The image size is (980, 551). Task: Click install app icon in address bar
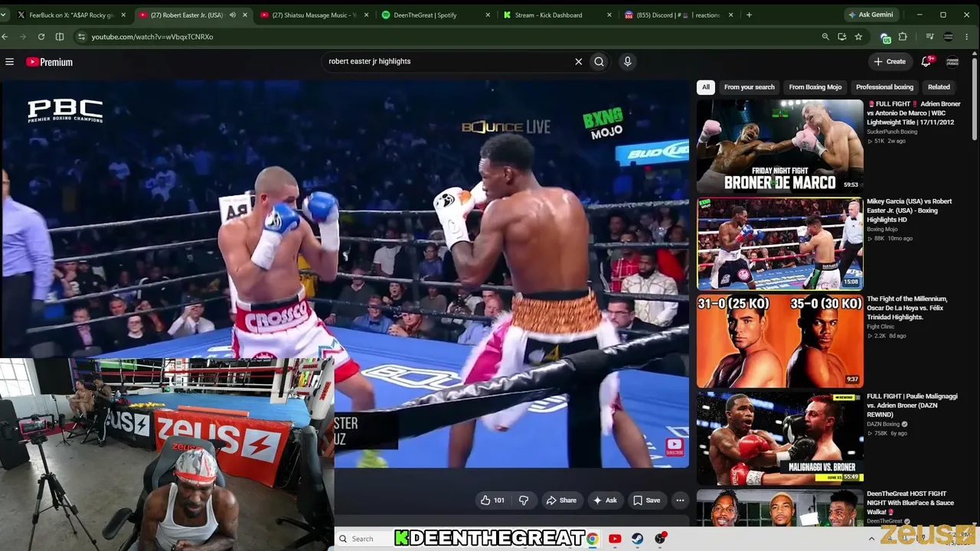coord(842,37)
